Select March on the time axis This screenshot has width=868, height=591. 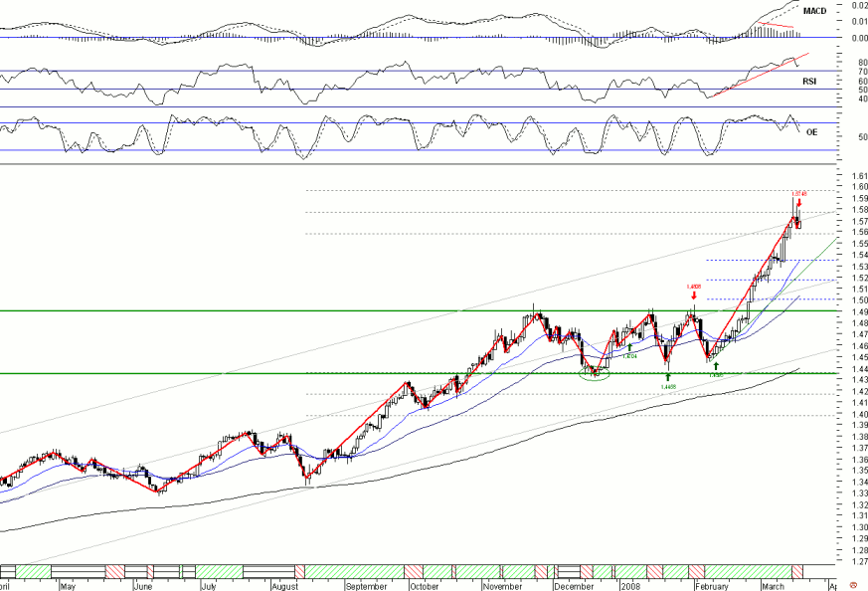tap(774, 586)
